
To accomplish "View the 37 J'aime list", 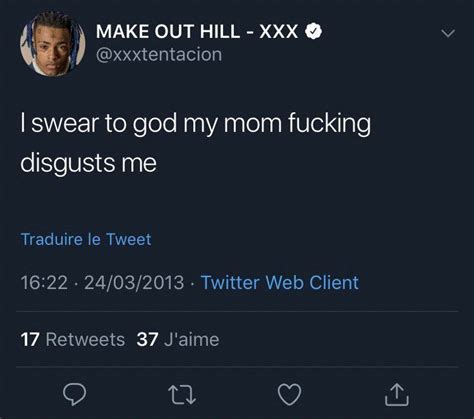I will 178,340.
